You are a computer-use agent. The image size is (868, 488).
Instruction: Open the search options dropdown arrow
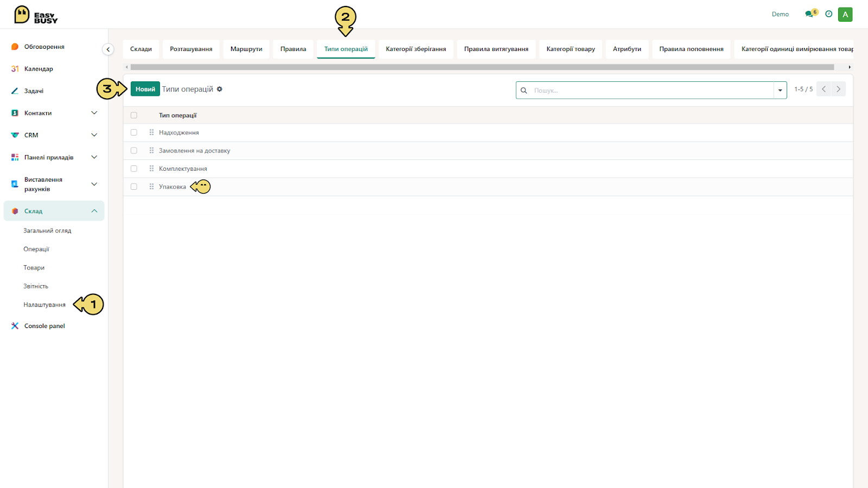click(780, 91)
